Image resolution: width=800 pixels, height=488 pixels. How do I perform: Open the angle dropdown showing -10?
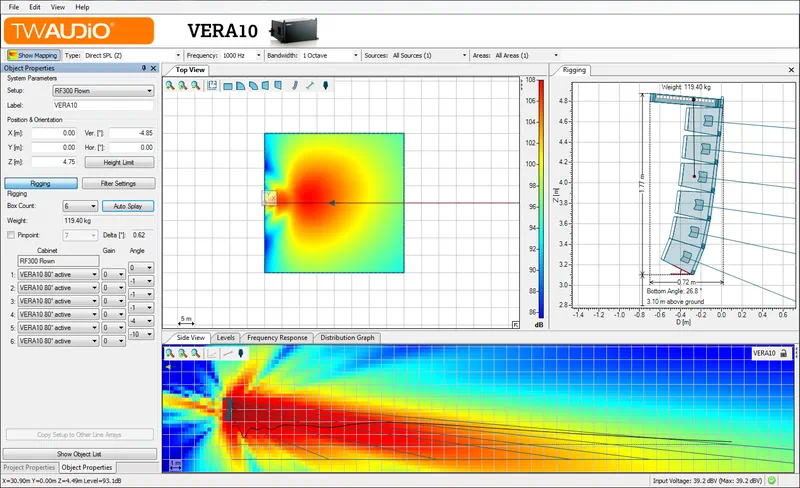141,334
